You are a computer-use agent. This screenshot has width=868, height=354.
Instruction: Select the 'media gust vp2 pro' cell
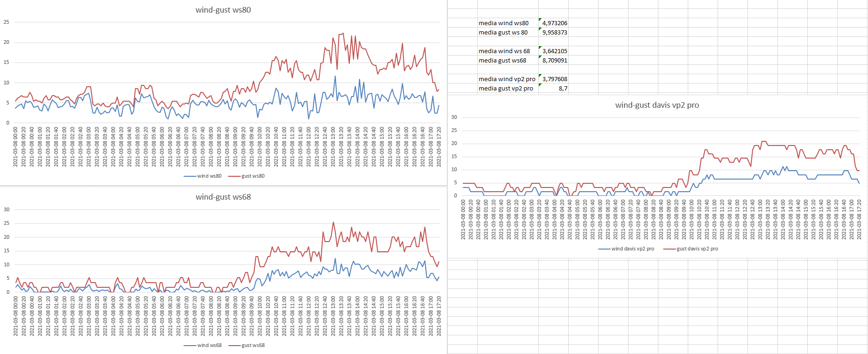point(508,88)
